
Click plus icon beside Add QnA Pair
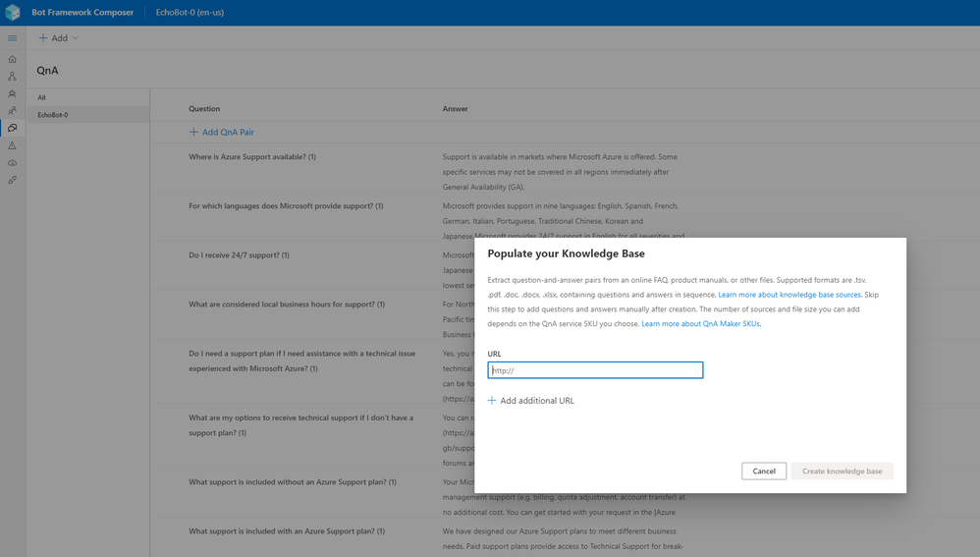click(x=193, y=132)
